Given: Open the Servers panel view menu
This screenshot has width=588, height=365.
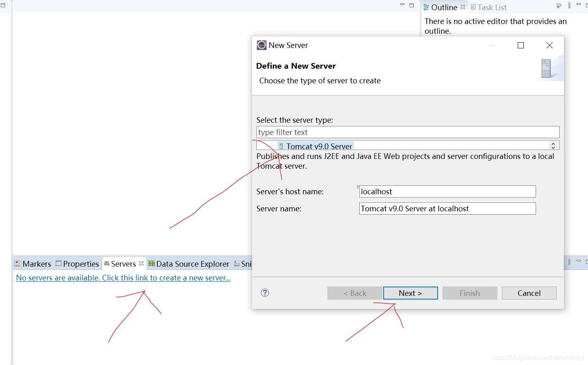Looking at the screenshot, I should [x=569, y=262].
